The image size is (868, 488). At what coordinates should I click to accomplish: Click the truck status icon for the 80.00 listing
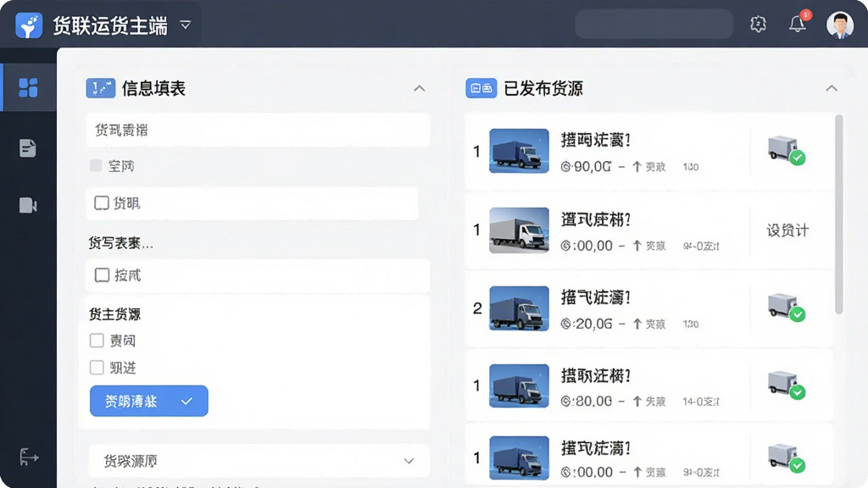pos(787,385)
